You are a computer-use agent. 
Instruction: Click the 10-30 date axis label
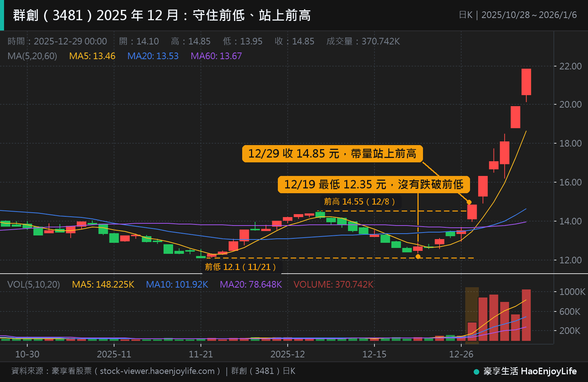pyautogui.click(x=27, y=354)
